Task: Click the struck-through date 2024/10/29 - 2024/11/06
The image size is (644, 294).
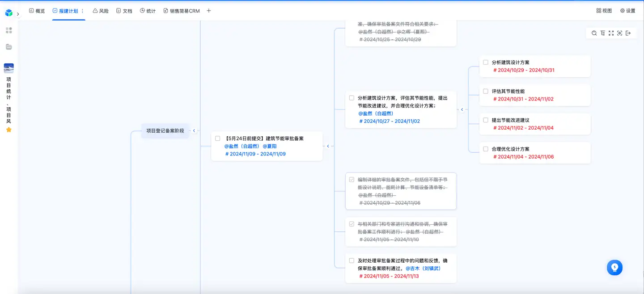Action: click(390, 203)
